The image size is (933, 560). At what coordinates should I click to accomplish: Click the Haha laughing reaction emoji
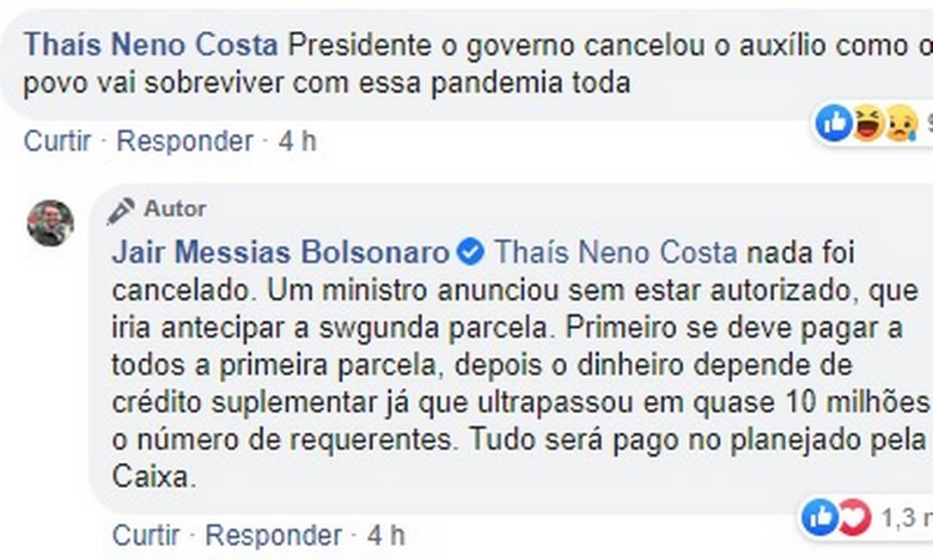click(868, 125)
